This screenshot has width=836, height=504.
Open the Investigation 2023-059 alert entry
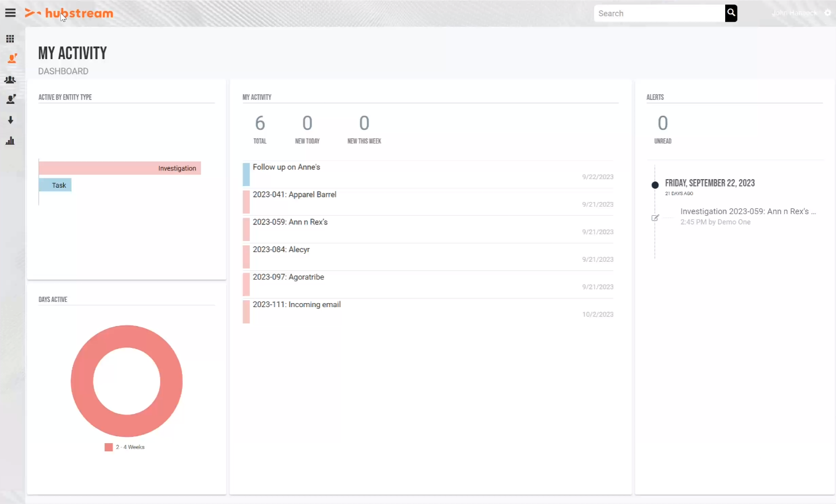point(748,211)
